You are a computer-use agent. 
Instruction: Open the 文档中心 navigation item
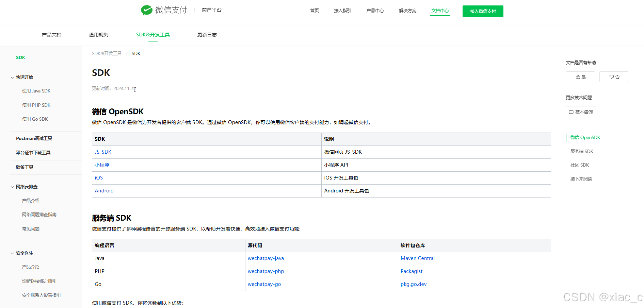(440, 11)
